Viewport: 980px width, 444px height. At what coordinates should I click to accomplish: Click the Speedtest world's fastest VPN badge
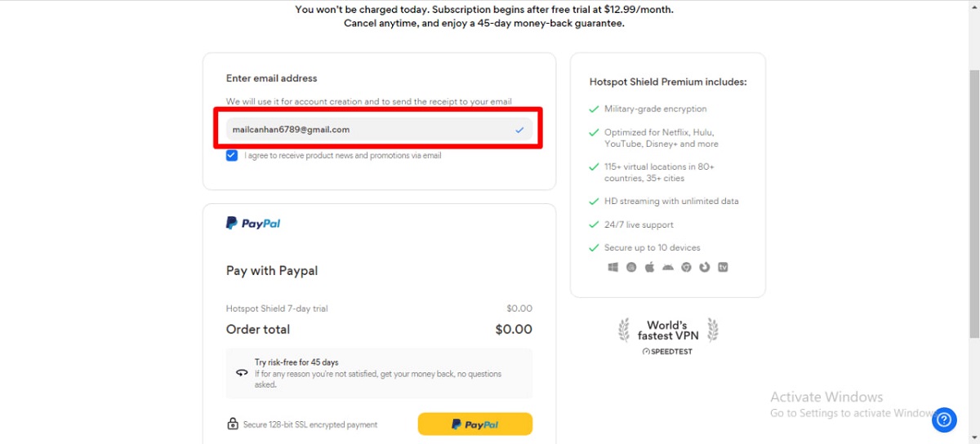coord(667,336)
